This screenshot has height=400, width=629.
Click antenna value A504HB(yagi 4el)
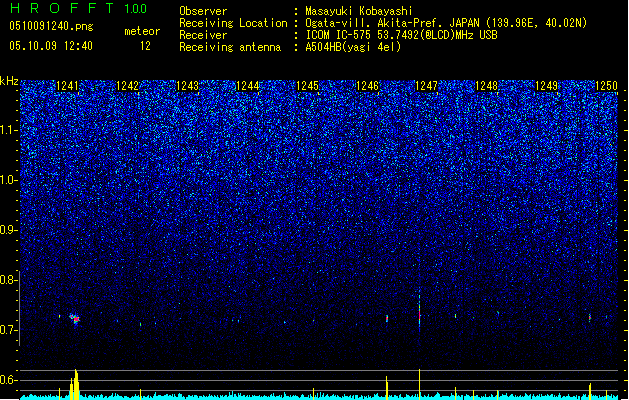[x=353, y=47]
